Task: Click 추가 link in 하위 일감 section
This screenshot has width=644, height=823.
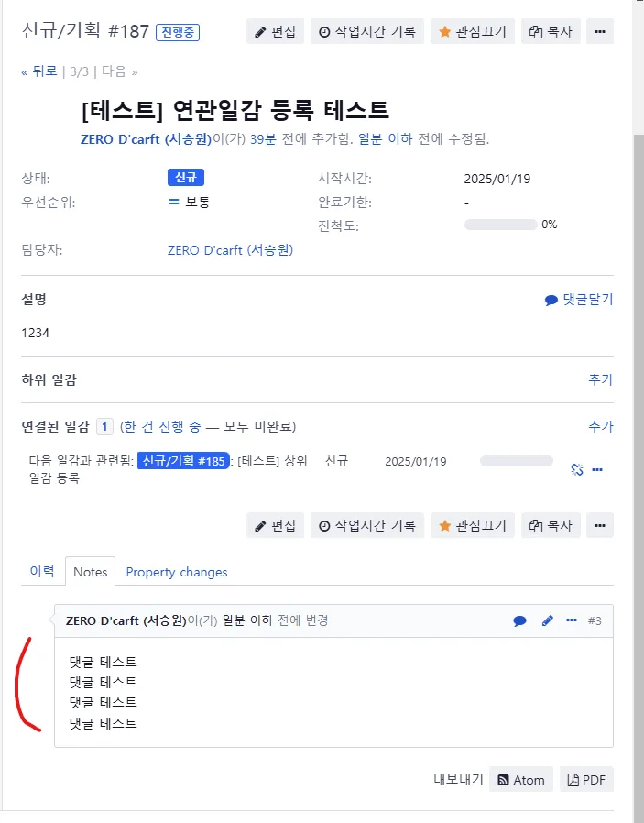Action: tap(600, 379)
